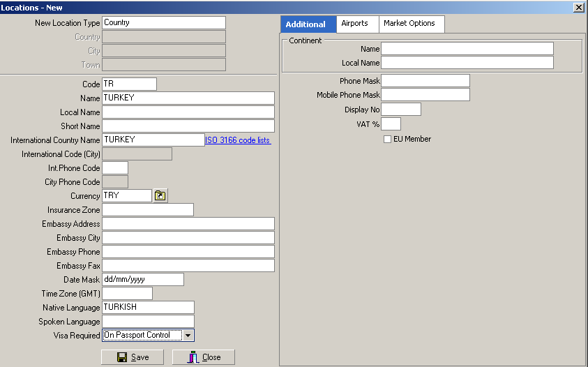Close the Locations window with X
Viewport: 588px width, 367px height.
click(x=578, y=7)
